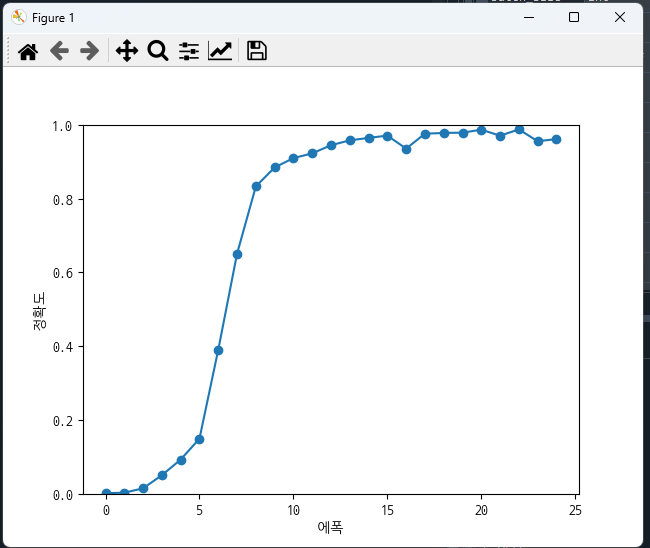The height and width of the screenshot is (548, 650).
Task: Click the y-axis tick label 0.2
Action: (62, 421)
